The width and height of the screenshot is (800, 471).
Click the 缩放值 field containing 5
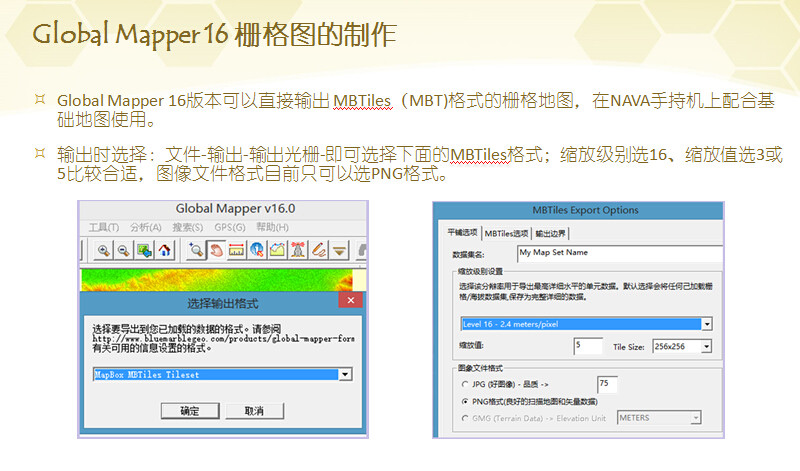588,345
